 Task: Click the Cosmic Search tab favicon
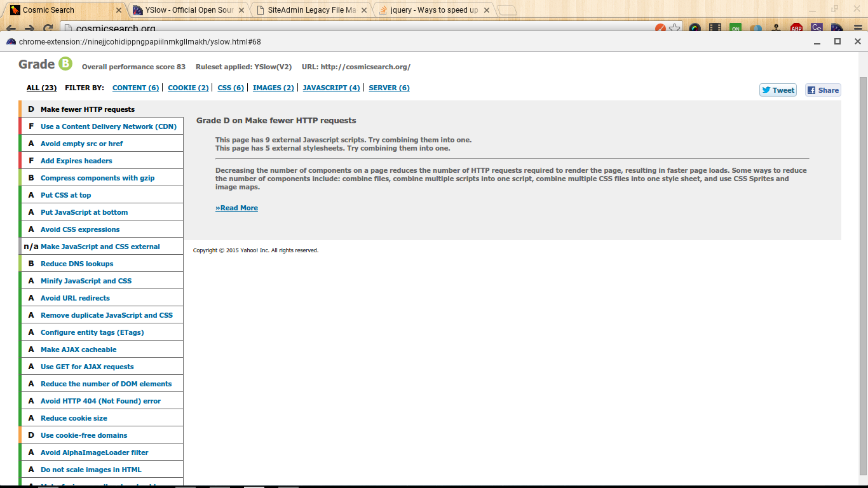coord(15,10)
